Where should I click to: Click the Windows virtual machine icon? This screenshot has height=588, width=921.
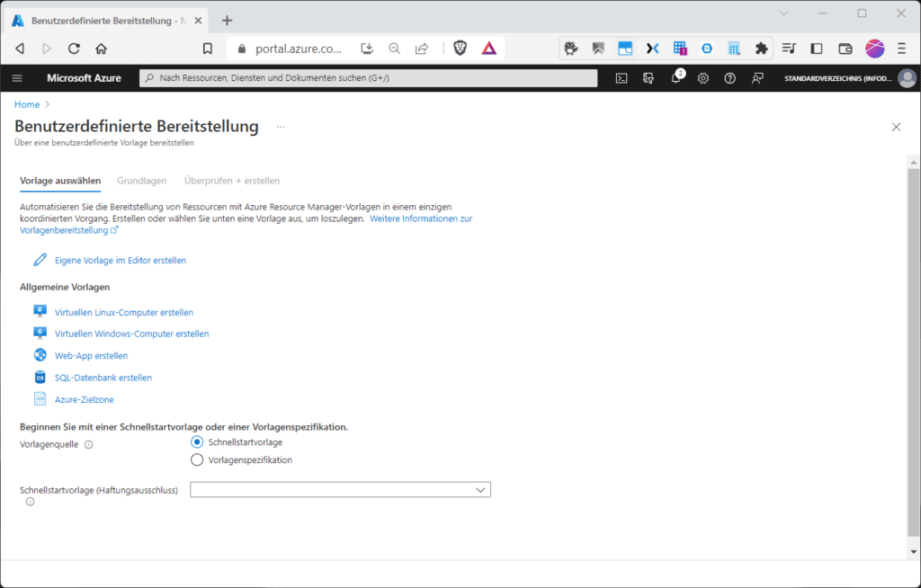tap(40, 333)
